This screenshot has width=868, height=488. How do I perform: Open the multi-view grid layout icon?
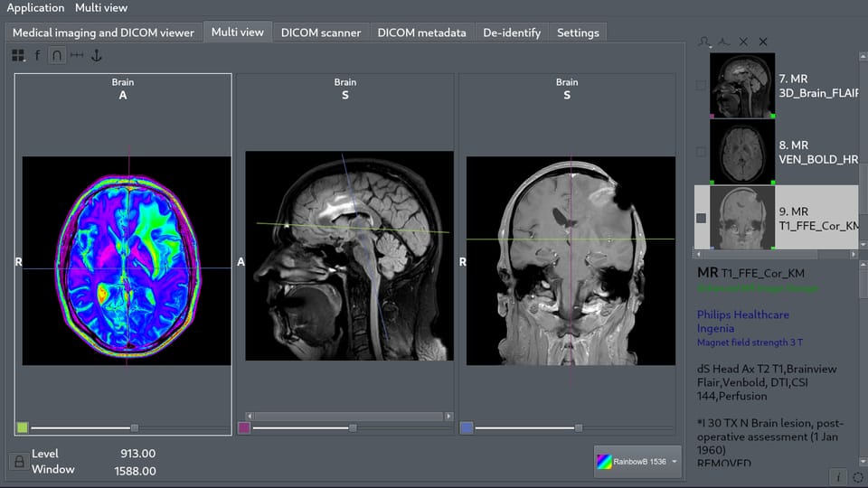click(18, 55)
